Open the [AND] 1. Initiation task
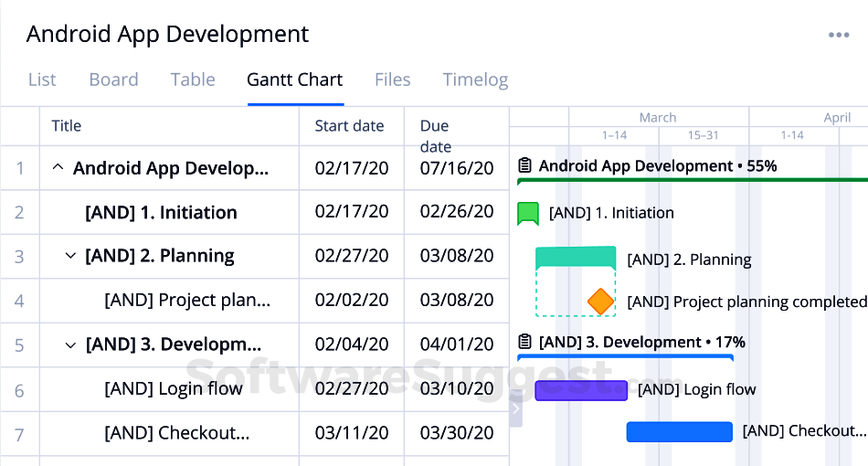 pos(161,213)
